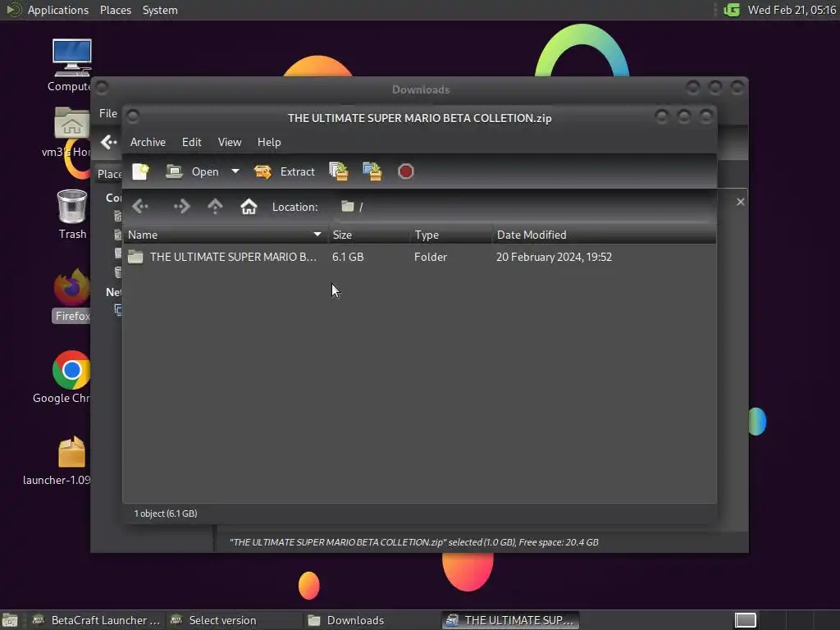Open the Help menu
The height and width of the screenshot is (630, 840).
(x=269, y=142)
